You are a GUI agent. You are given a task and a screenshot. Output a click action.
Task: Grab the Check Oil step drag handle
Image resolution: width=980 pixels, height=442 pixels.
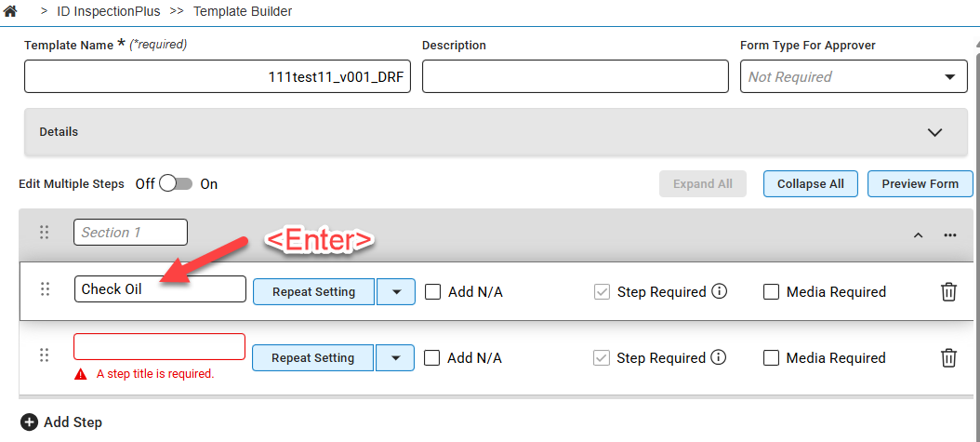point(45,289)
